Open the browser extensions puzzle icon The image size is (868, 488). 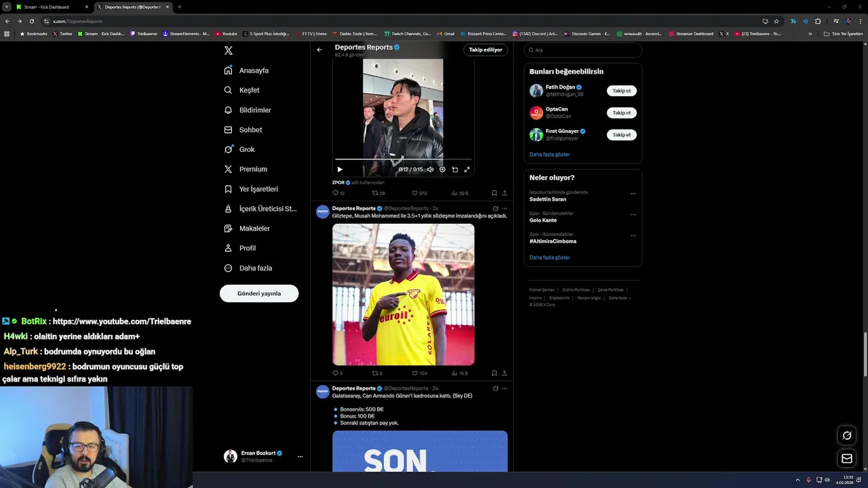(818, 21)
